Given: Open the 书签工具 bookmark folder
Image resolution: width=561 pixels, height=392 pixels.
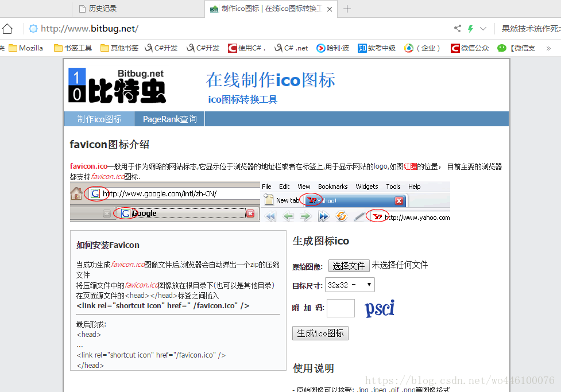Looking at the screenshot, I should [73, 48].
